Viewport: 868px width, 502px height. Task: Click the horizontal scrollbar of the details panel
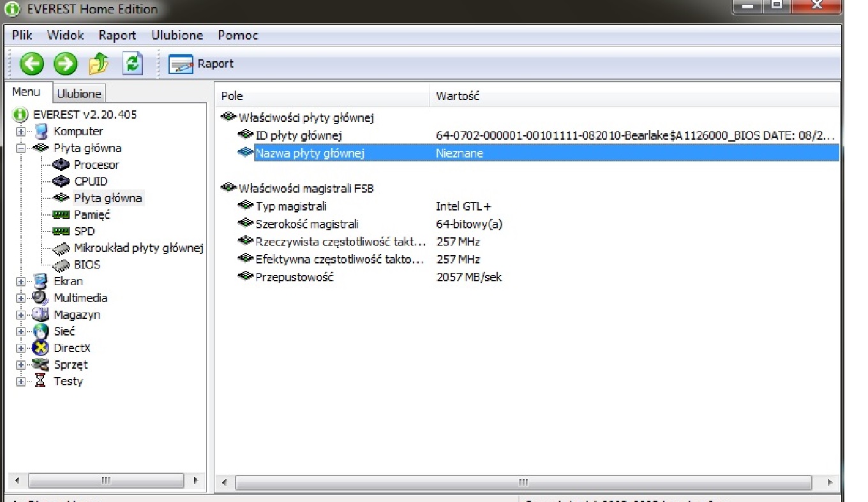[x=525, y=482]
